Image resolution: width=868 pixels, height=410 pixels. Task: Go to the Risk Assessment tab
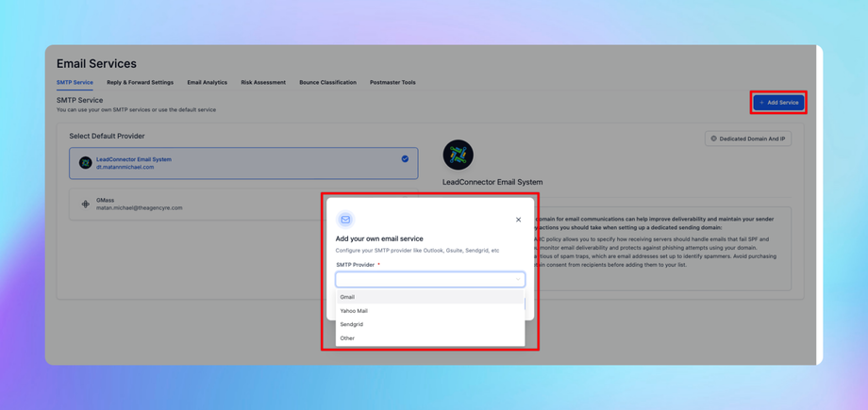pos(263,82)
